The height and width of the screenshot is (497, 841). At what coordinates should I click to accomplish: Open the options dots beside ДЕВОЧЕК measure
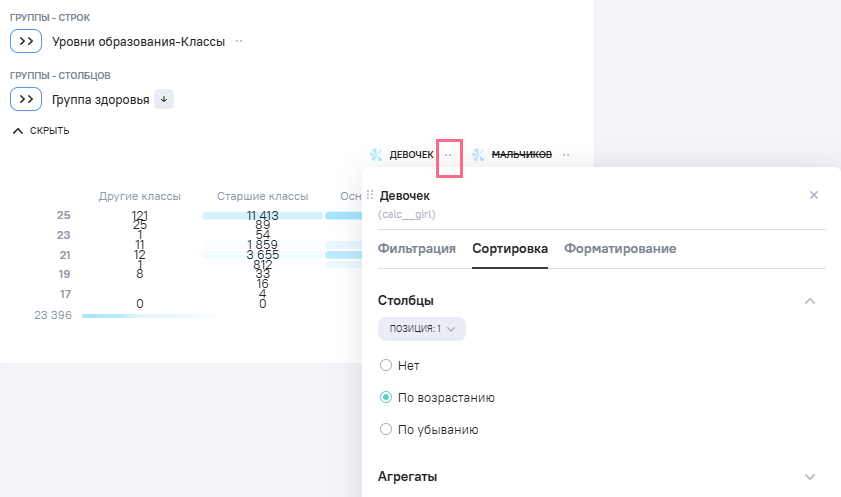click(448, 155)
